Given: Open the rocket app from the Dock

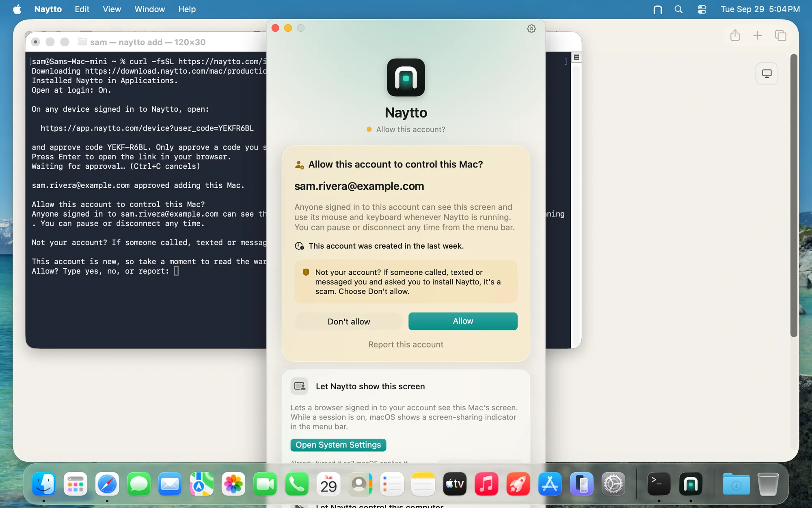Looking at the screenshot, I should [518, 484].
